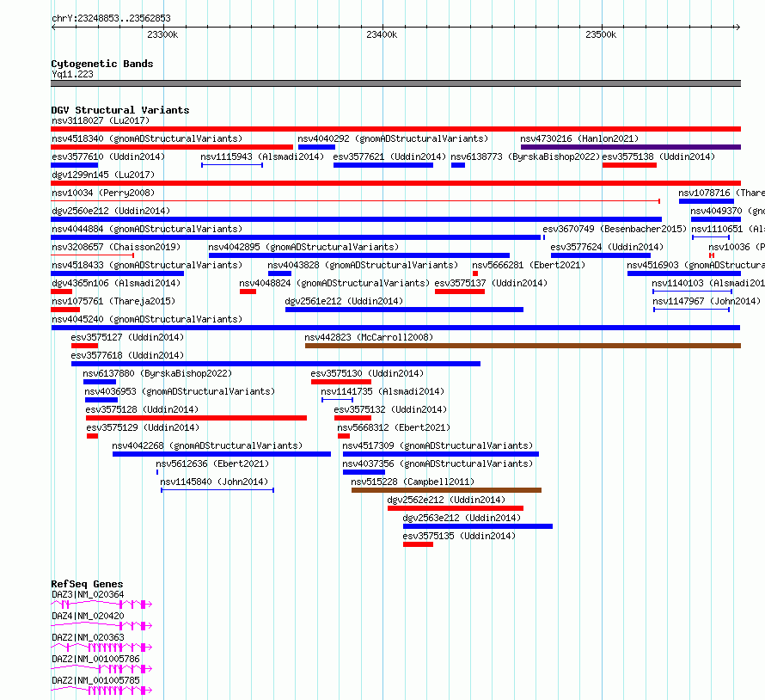
Task: Open nsv1147967 (John2014) label
Action: [706, 301]
